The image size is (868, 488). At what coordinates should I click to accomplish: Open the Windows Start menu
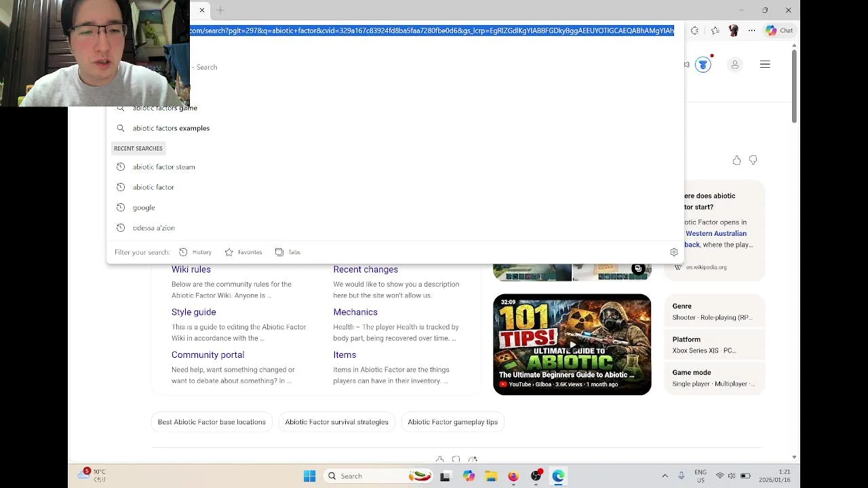309,476
